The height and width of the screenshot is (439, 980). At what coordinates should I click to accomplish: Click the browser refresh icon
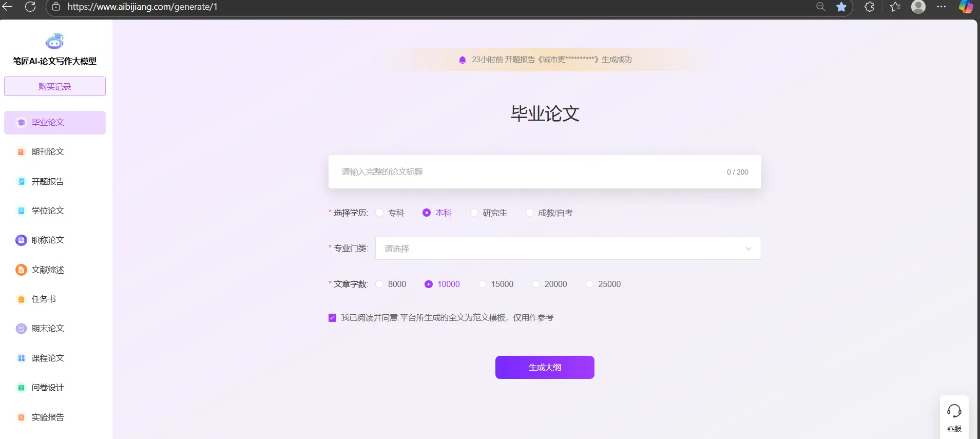coord(30,7)
